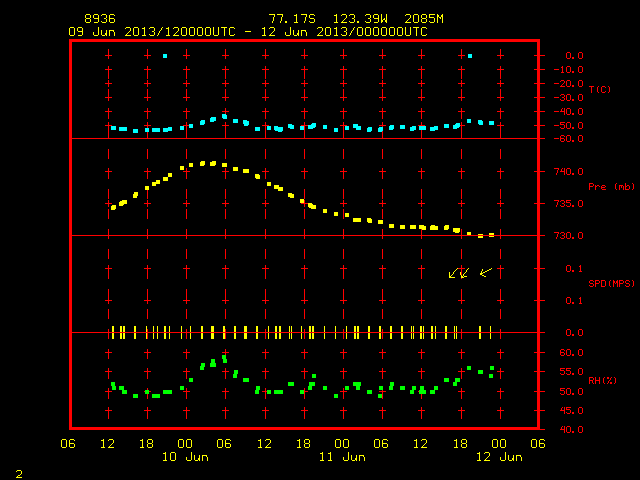Screen dimensions: 640x480
Task: Click the 12 Jun date label
Action: [x=499, y=457]
